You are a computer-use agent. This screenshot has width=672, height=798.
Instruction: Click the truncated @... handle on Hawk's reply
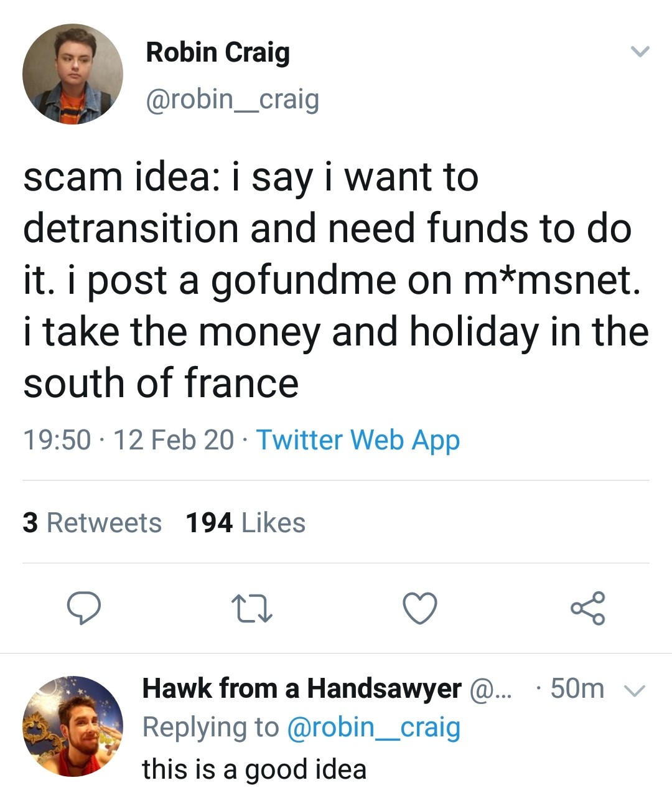click(x=490, y=688)
